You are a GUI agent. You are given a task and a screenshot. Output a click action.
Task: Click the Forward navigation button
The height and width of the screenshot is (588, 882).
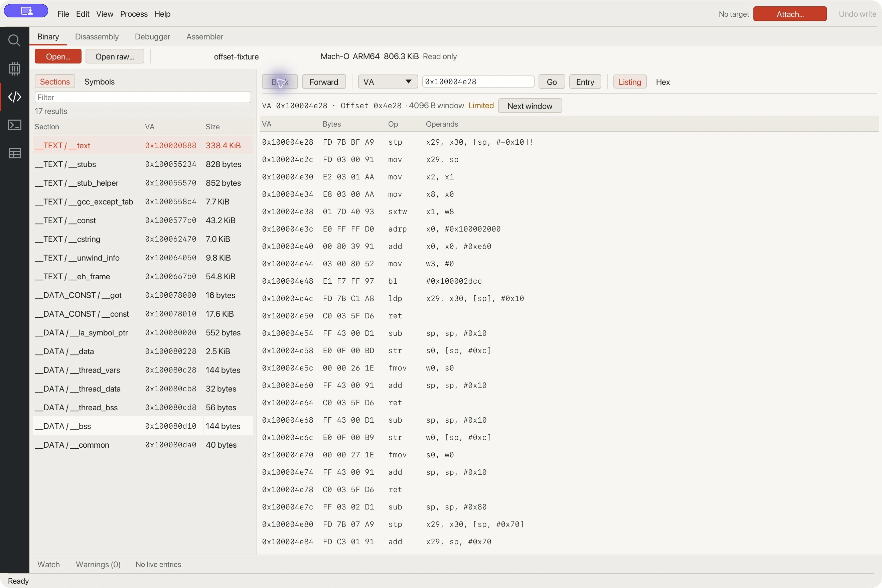324,82
